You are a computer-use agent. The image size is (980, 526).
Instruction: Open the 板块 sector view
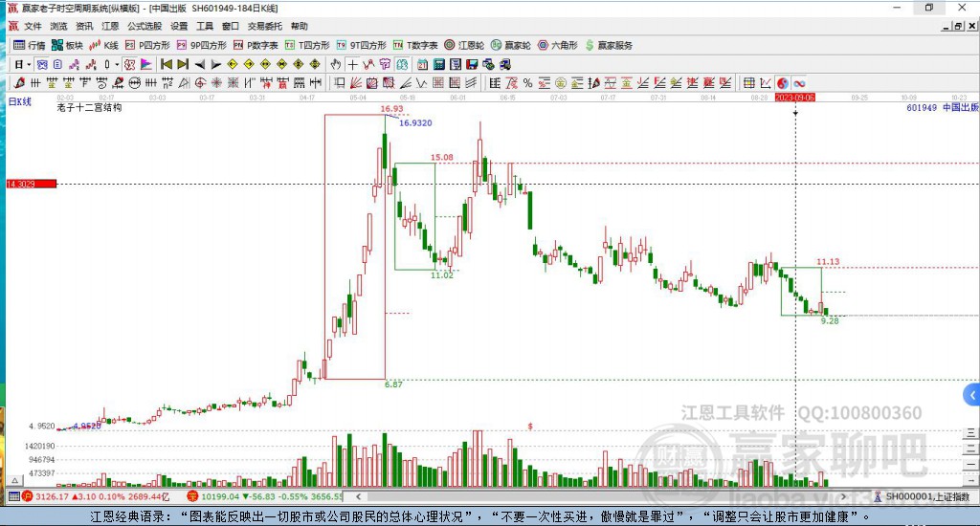coord(67,45)
